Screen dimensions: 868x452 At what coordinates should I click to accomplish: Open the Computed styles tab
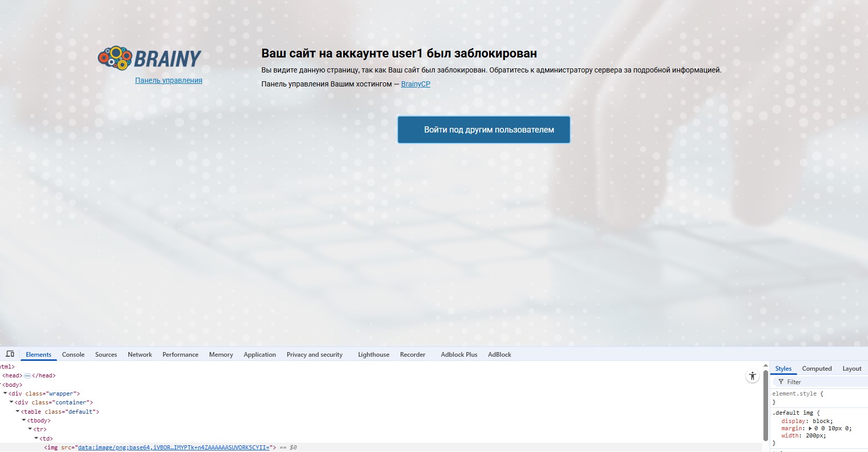(817, 369)
